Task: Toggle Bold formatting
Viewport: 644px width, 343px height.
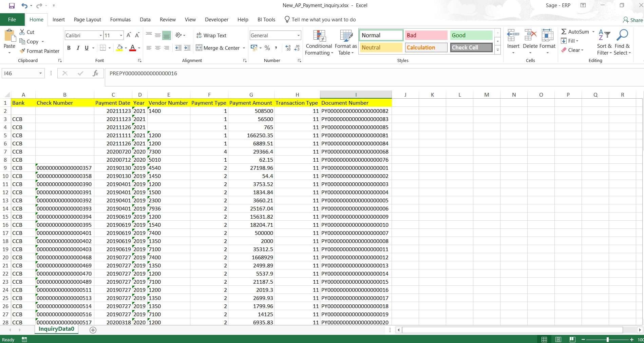Action: click(x=69, y=48)
